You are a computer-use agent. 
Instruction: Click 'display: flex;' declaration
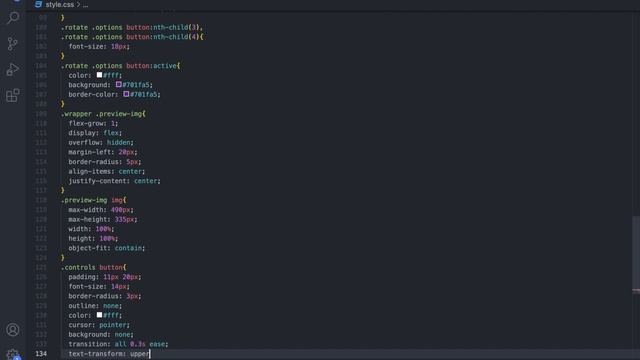95,133
